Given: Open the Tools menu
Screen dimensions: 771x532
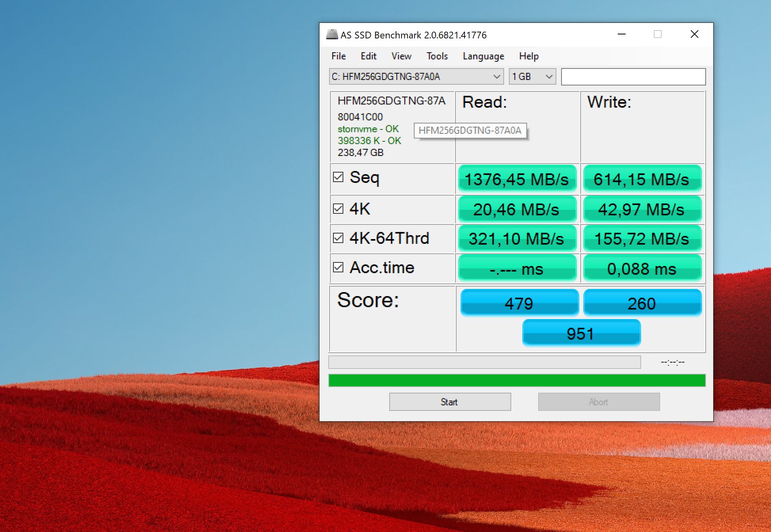Looking at the screenshot, I should [437, 56].
